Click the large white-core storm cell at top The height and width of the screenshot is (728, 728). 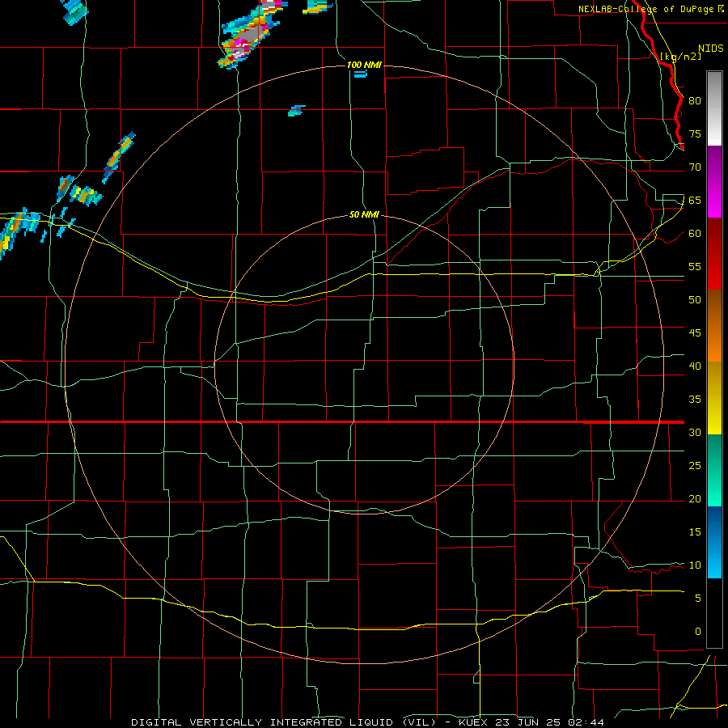(251, 35)
